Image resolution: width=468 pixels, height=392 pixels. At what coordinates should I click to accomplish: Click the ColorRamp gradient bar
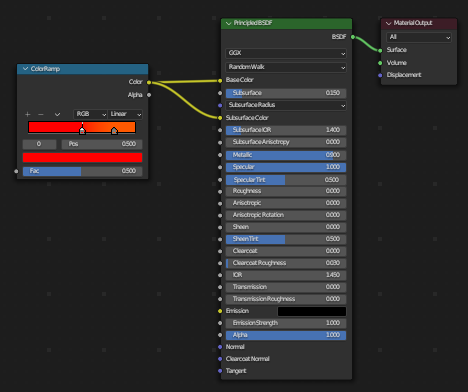82,127
